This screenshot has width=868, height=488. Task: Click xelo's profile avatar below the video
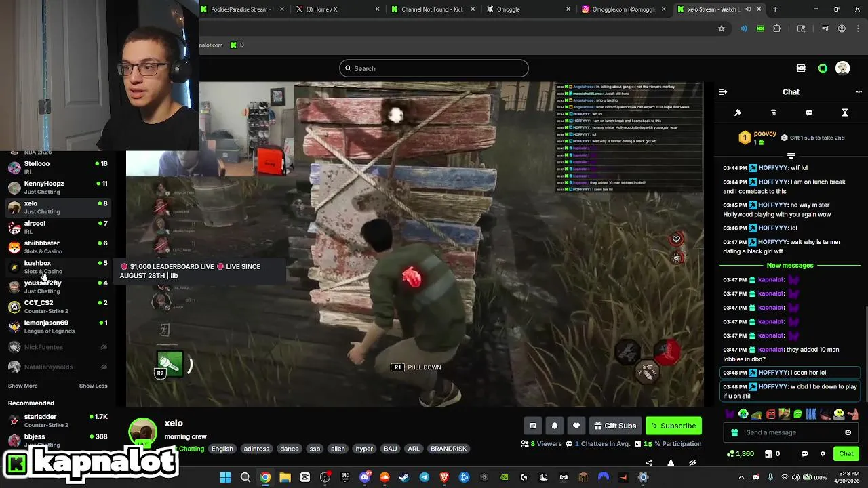pos(143,432)
